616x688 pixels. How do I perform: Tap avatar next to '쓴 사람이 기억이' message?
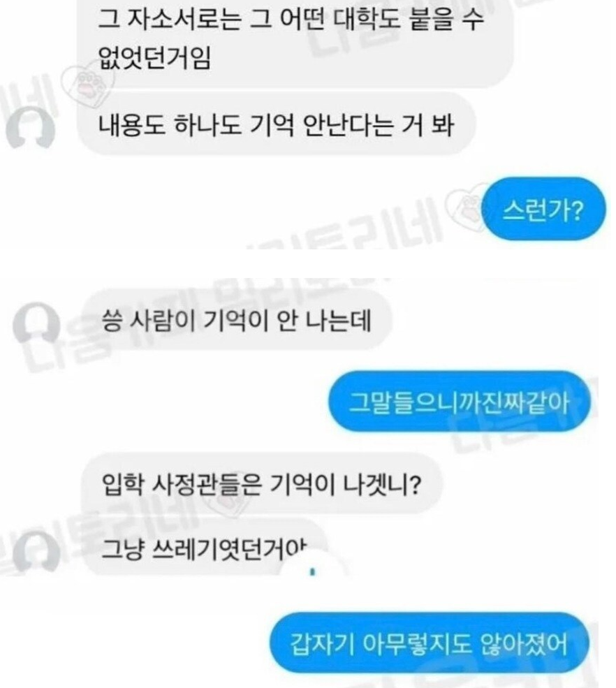click(36, 323)
